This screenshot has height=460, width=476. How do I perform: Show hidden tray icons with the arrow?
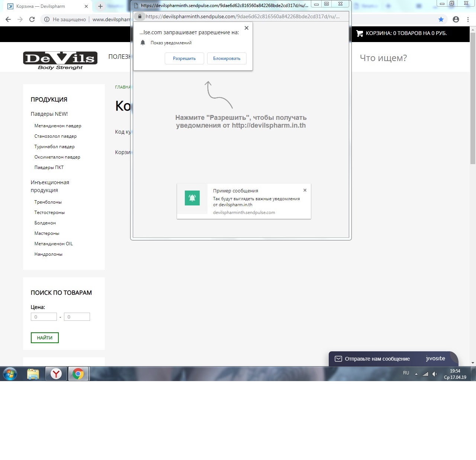416,374
